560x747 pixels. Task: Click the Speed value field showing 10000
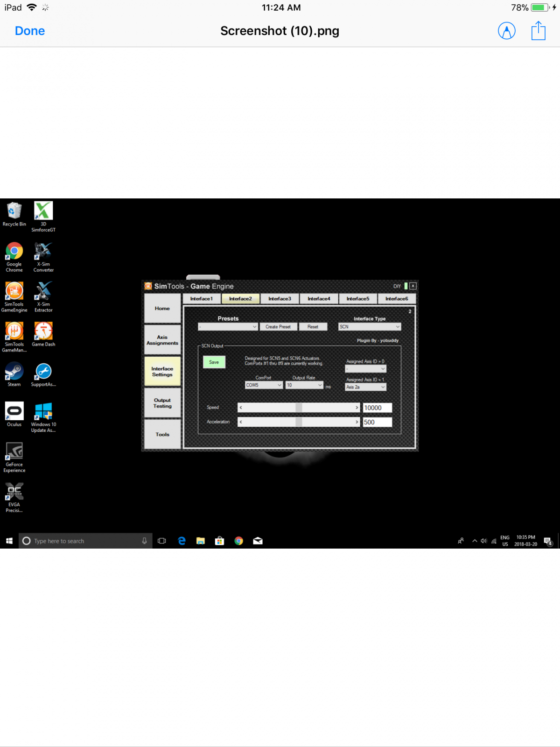(x=378, y=408)
